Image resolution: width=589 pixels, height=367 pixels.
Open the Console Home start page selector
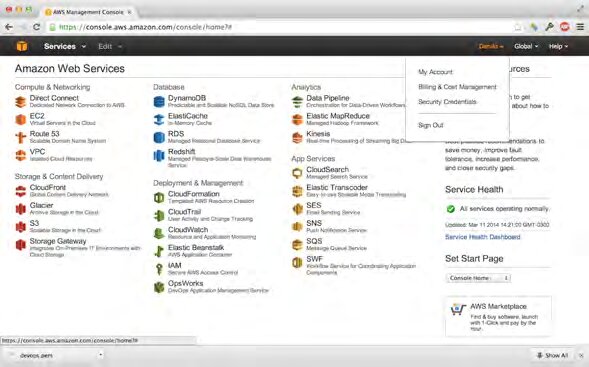[478, 278]
